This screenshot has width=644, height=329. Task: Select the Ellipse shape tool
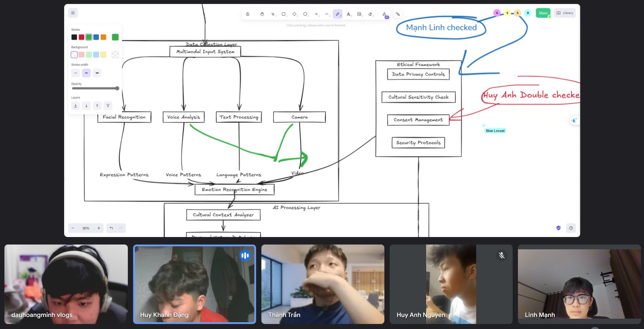[x=305, y=14]
